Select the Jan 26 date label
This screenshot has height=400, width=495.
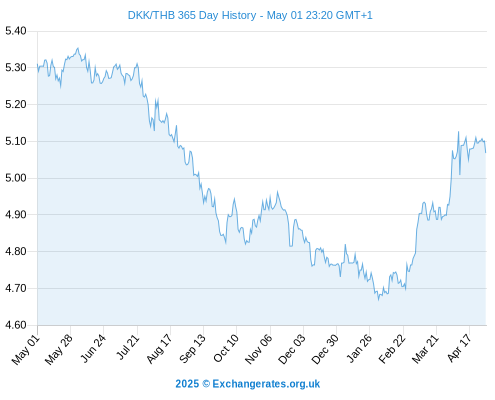pyautogui.click(x=359, y=348)
